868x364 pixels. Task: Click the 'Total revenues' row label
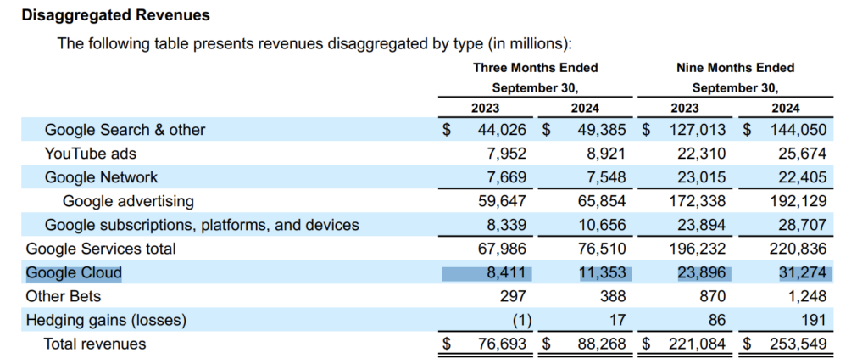coord(95,344)
